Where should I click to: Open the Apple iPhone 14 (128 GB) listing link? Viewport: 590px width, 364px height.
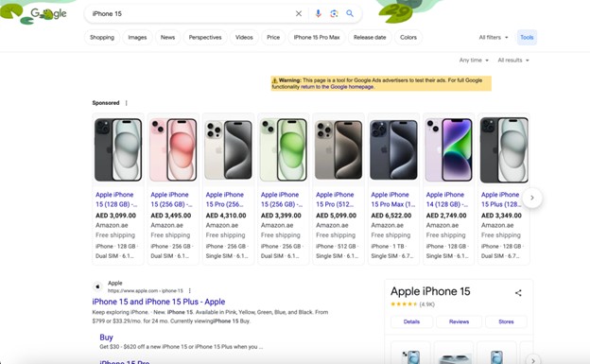[447, 199]
